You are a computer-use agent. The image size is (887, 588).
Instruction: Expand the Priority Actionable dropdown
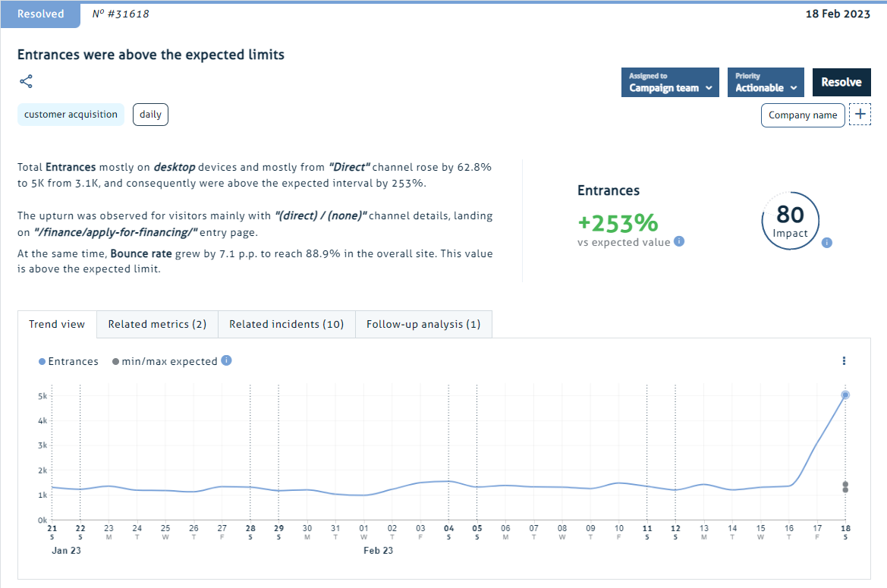point(765,82)
